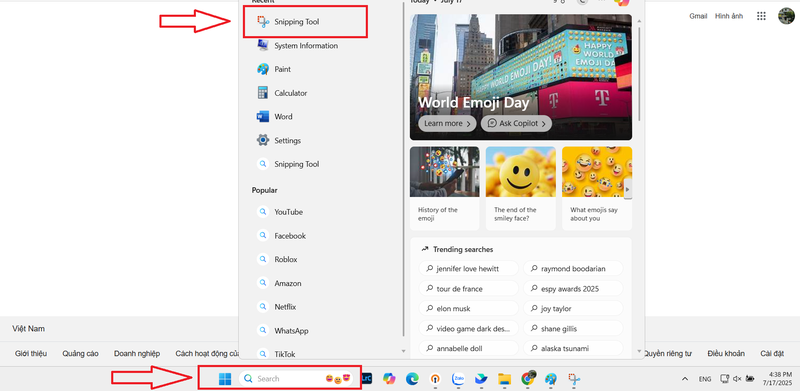Open Điều khoản footer link

pyautogui.click(x=726, y=353)
